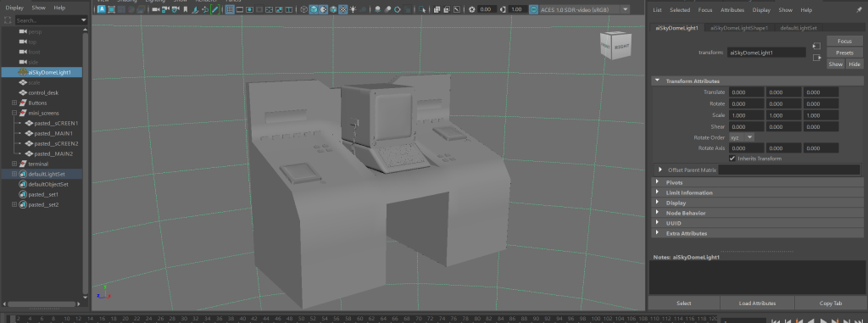This screenshot has width=868, height=323.
Task: Activate the green Grease Pencil icon
Action: point(214,9)
